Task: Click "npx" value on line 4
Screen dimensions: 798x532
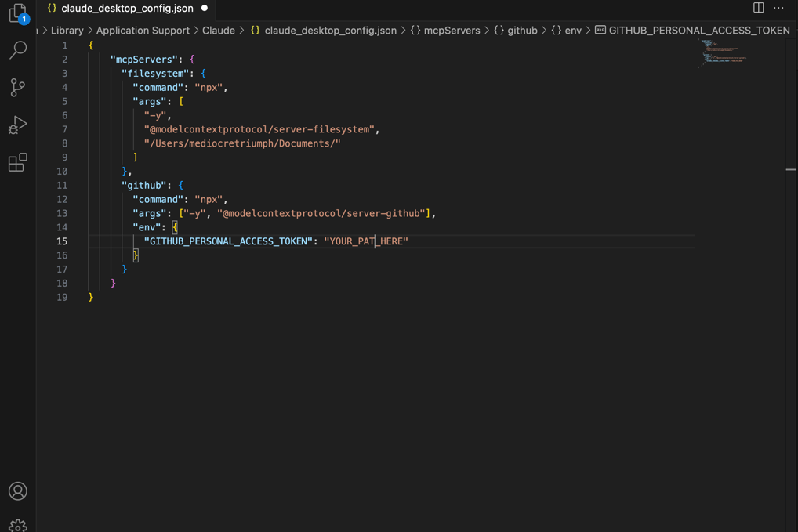Action: click(x=209, y=88)
